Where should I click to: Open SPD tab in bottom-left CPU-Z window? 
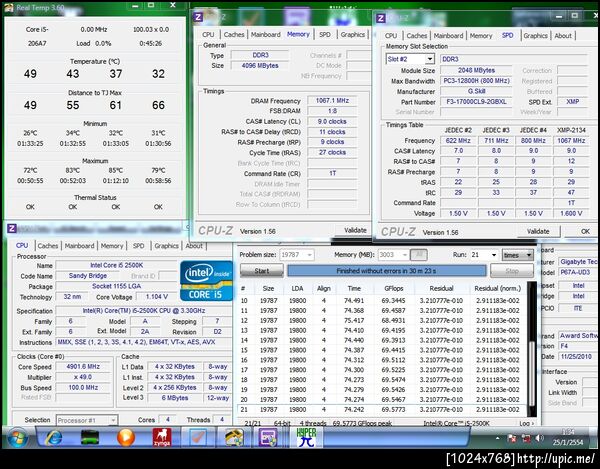tap(139, 246)
